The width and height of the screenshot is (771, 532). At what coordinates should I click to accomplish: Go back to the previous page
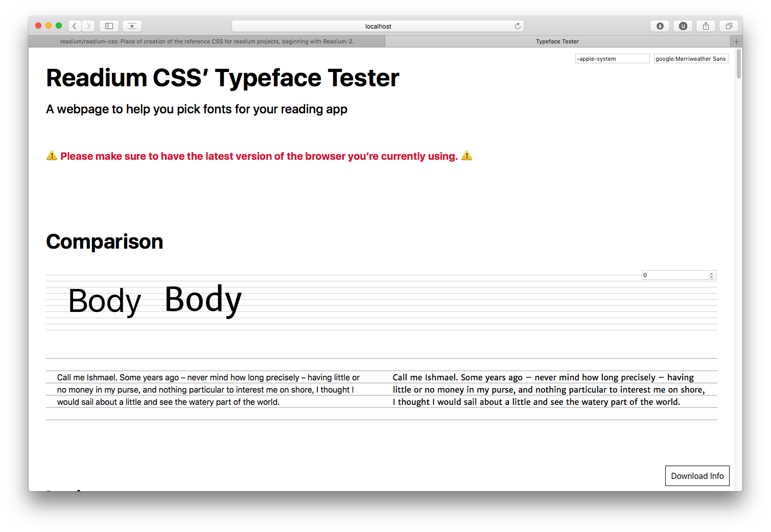75,26
